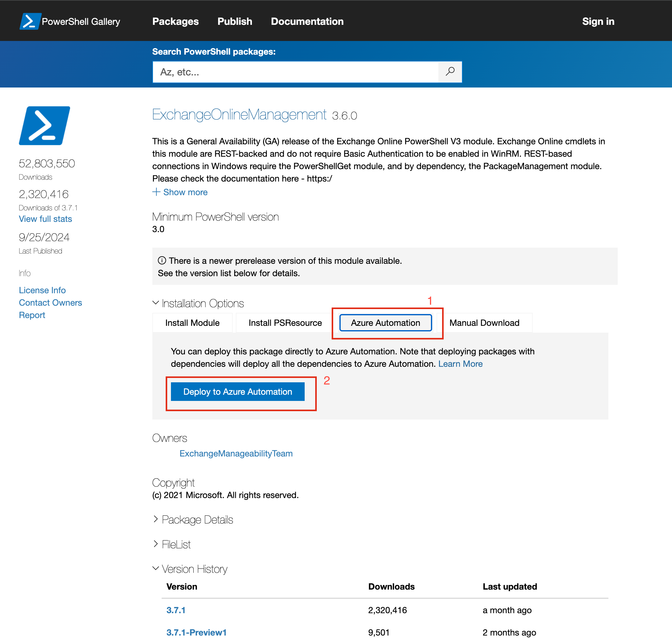The image size is (672, 638).
Task: Click the Version column header
Action: pos(182,587)
